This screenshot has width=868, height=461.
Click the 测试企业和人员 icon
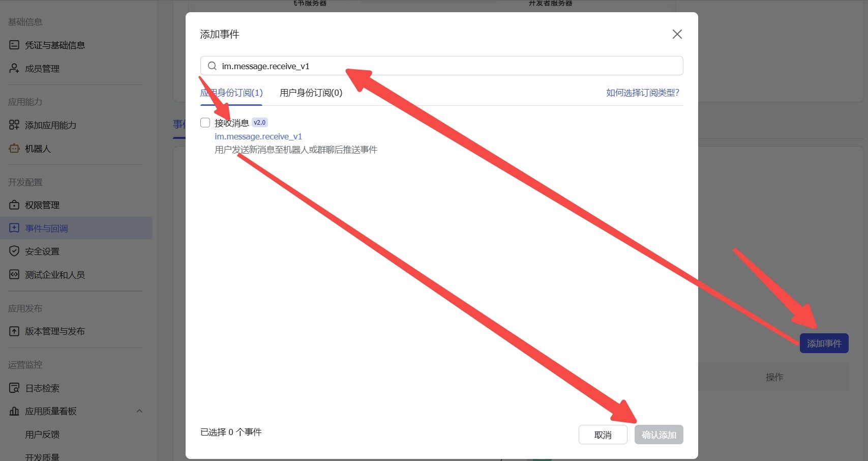[x=14, y=275]
